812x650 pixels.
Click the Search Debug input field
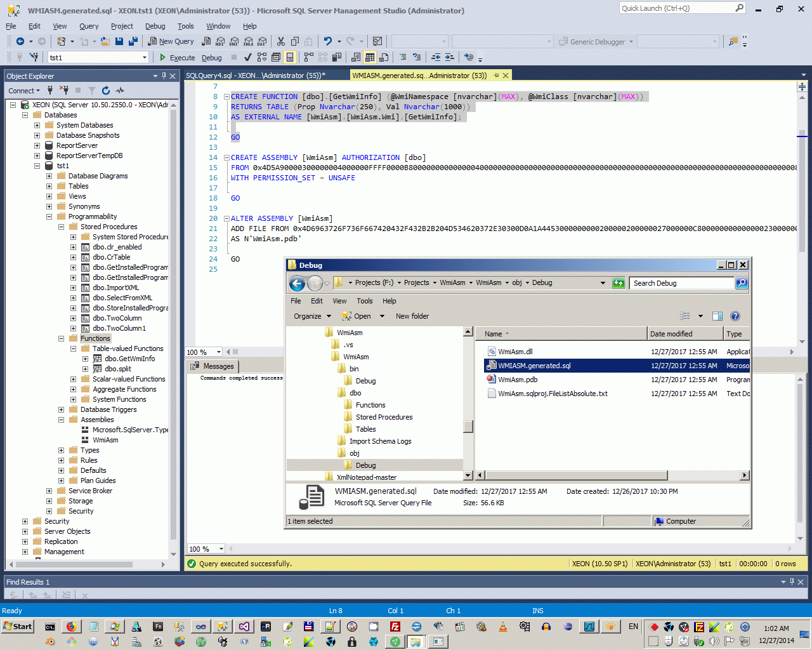[682, 283]
